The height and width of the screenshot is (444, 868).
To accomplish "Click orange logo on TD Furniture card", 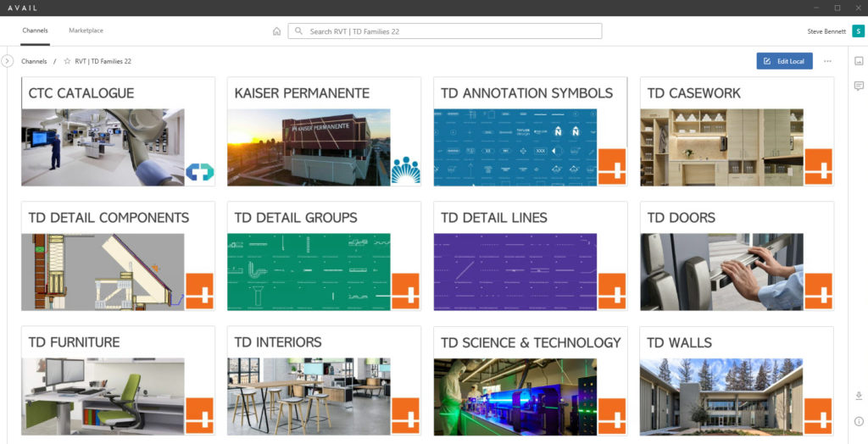I will click(x=200, y=416).
